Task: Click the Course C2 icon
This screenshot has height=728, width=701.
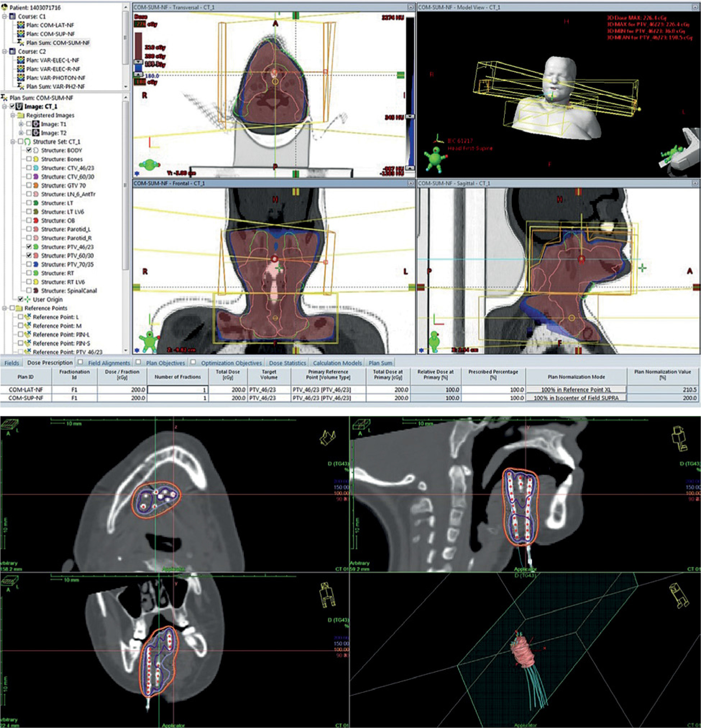Action: point(13,51)
